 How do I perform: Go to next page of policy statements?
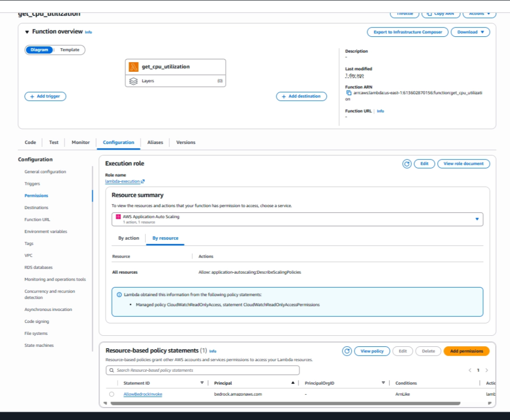pos(487,370)
